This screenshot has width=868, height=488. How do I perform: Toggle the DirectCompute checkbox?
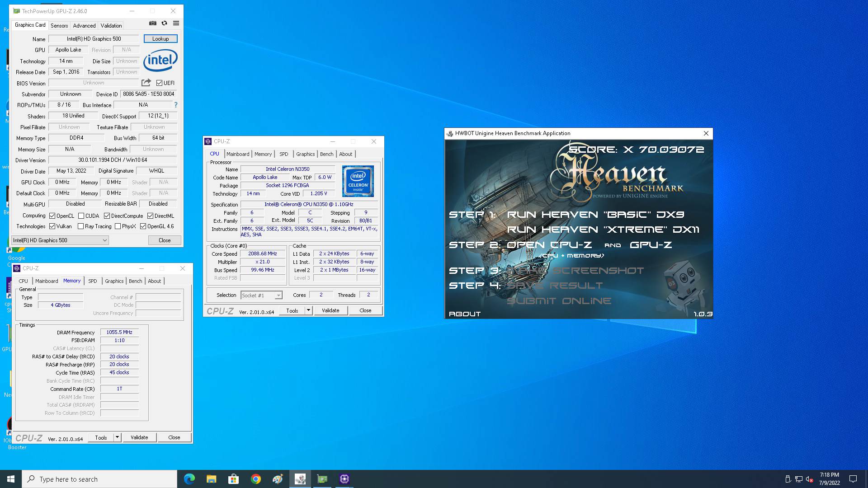(107, 216)
